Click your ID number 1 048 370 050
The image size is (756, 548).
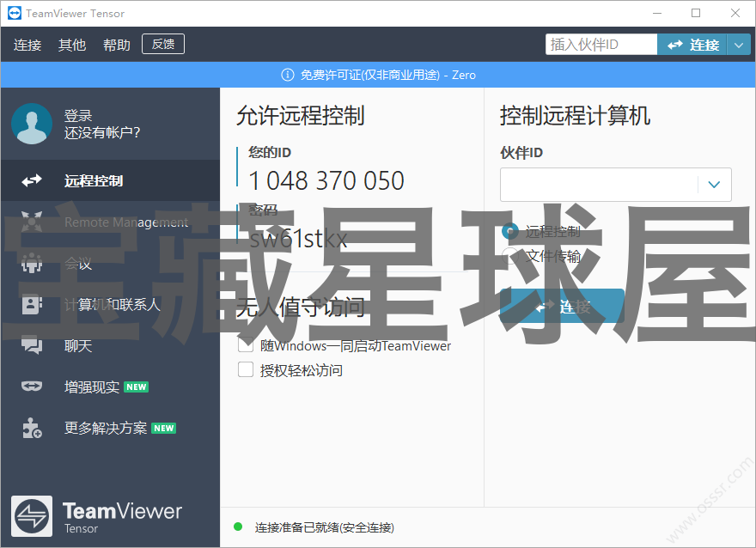click(x=326, y=180)
